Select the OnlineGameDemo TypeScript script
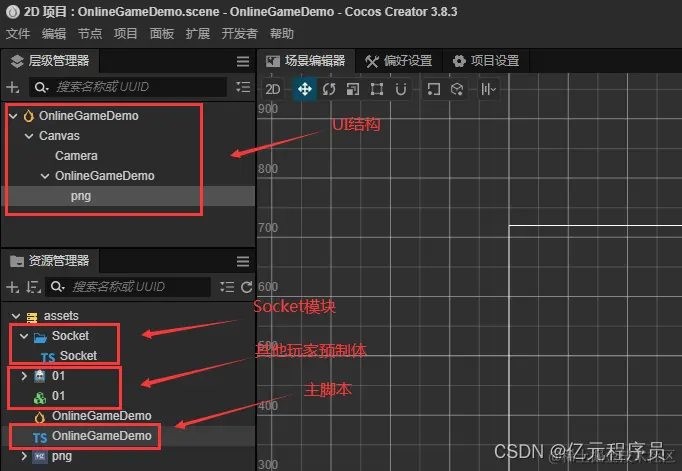682x471 pixels. (101, 436)
